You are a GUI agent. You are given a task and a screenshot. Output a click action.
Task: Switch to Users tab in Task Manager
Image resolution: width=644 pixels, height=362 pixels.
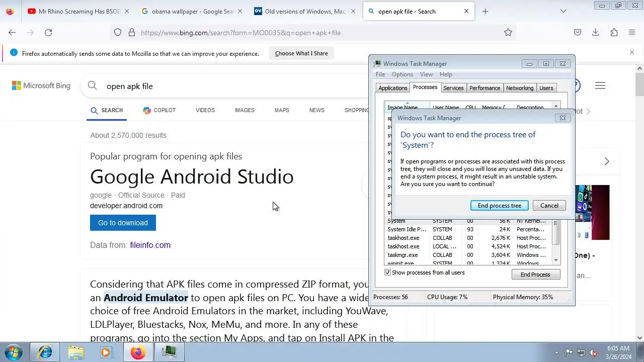(x=546, y=88)
